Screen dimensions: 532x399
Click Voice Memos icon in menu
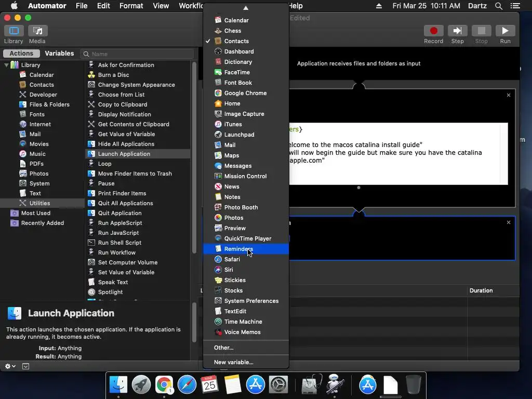(218, 332)
